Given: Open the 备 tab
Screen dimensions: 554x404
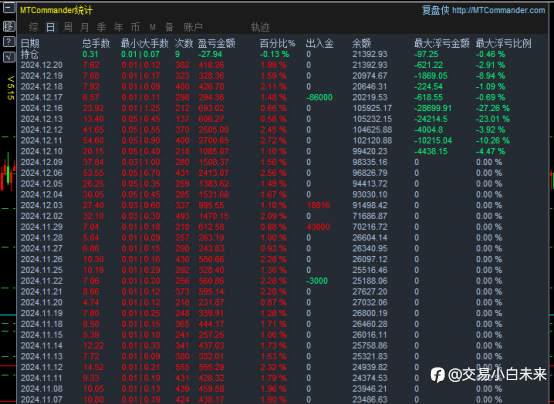Looking at the screenshot, I should (170, 27).
